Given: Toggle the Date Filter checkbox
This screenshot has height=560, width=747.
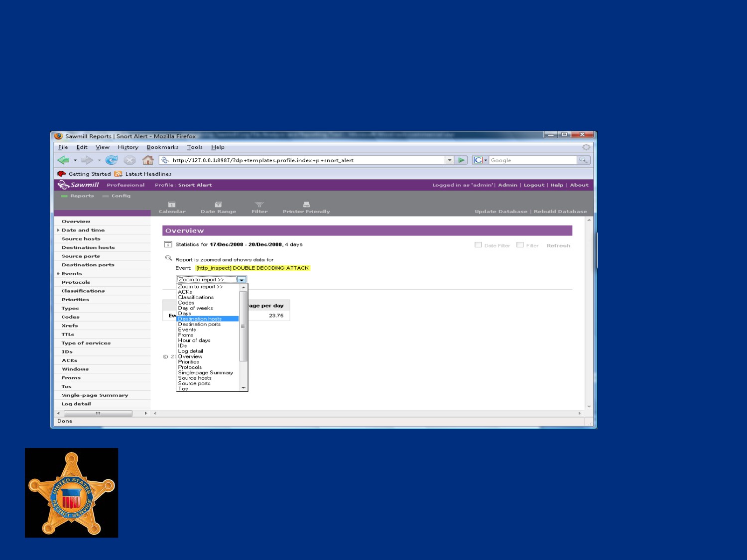Looking at the screenshot, I should (x=478, y=245).
